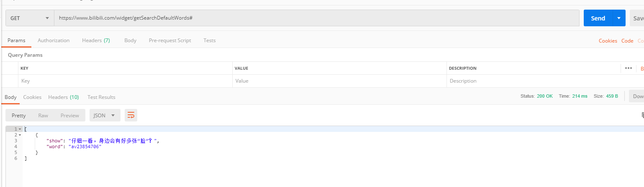Open the Pre-request Script tab

(170, 40)
